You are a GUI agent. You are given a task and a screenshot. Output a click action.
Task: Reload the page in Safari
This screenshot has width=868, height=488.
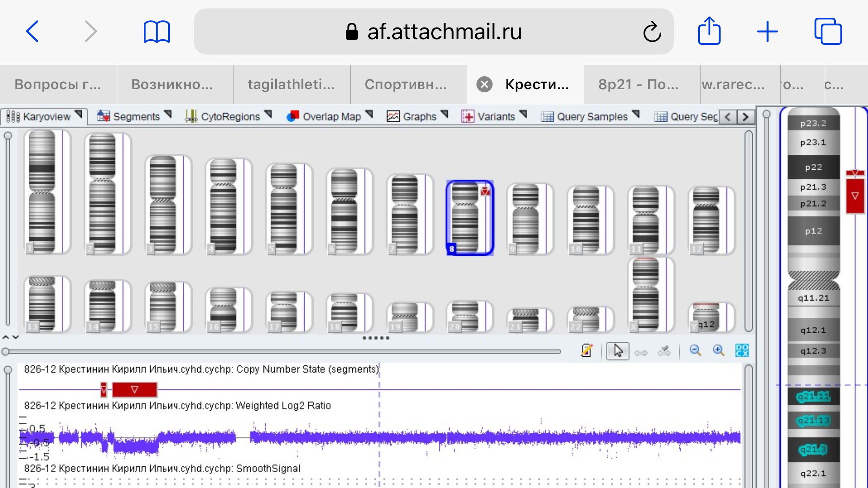(x=652, y=32)
